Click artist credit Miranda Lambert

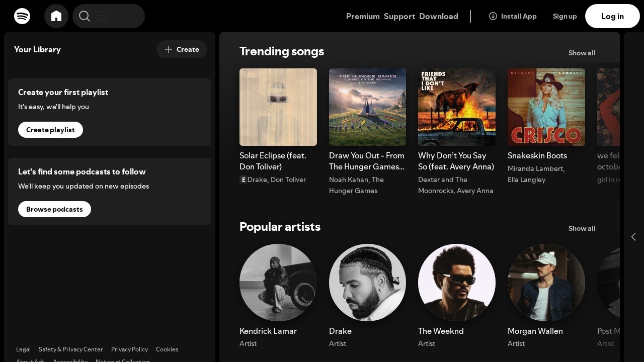tap(536, 168)
